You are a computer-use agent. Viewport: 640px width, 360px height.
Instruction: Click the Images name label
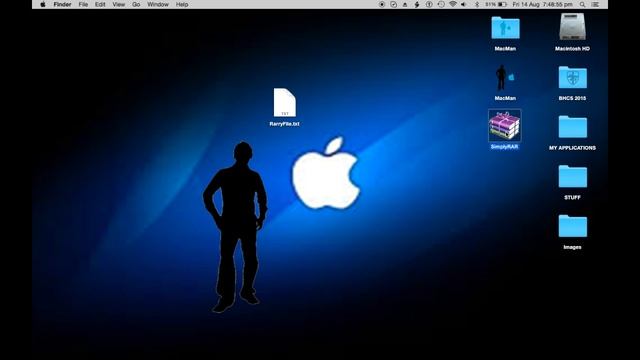pyautogui.click(x=572, y=247)
